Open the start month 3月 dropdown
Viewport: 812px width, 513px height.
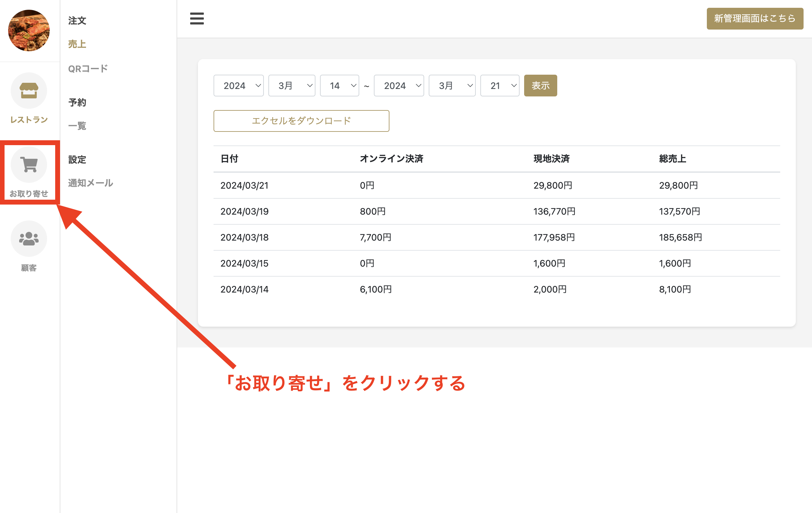tap(292, 86)
